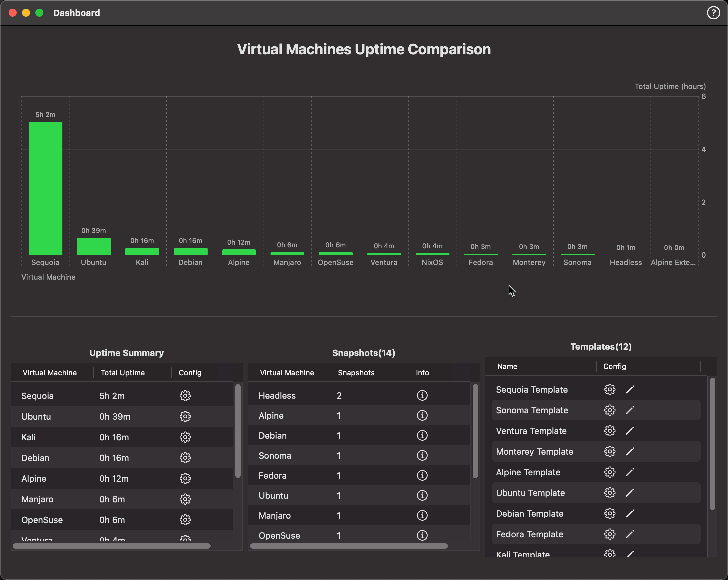Image resolution: width=728 pixels, height=580 pixels.
Task: Open info icon for Fedora snapshots
Action: click(422, 475)
